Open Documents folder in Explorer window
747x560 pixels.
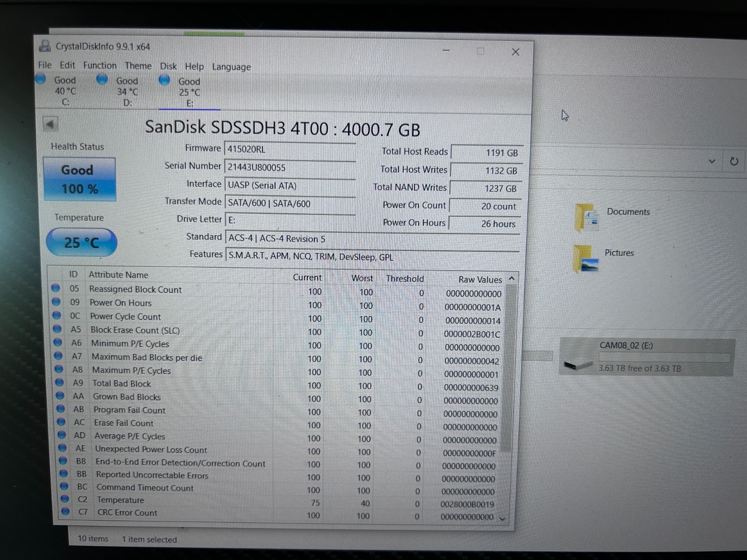(x=613, y=217)
